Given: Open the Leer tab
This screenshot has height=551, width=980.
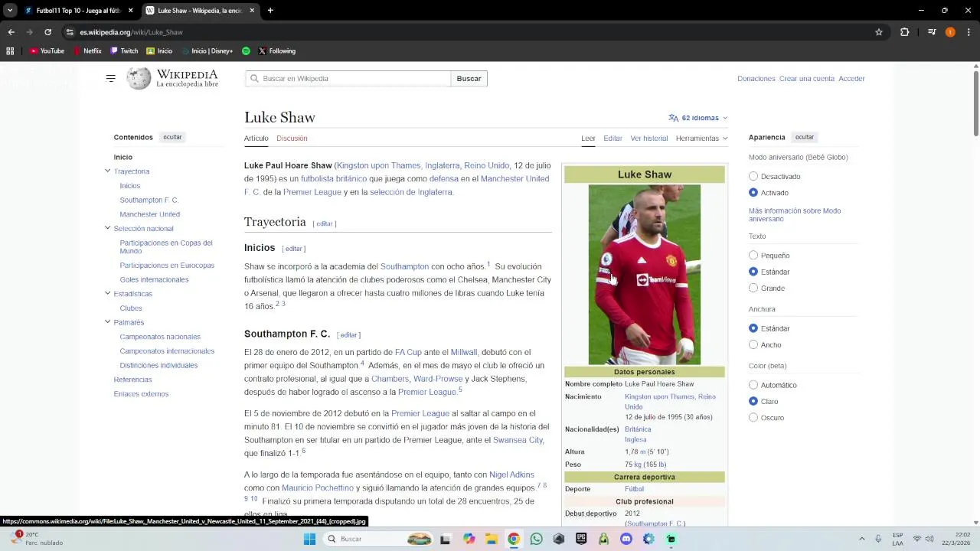Looking at the screenshot, I should (x=588, y=139).
